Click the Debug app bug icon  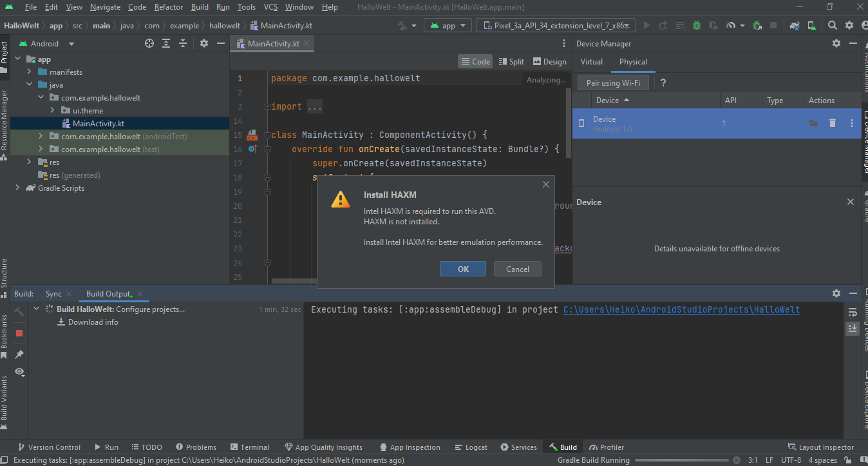pyautogui.click(x=697, y=26)
